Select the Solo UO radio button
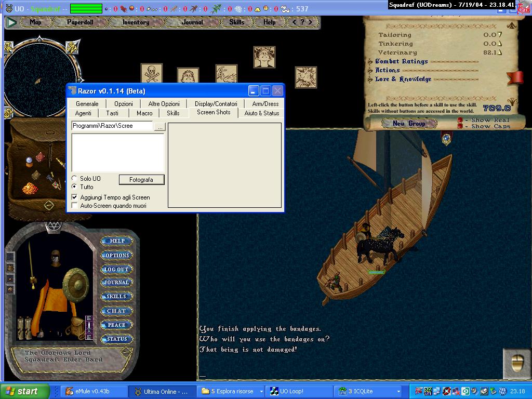The height and width of the screenshot is (399, 532). [74, 178]
